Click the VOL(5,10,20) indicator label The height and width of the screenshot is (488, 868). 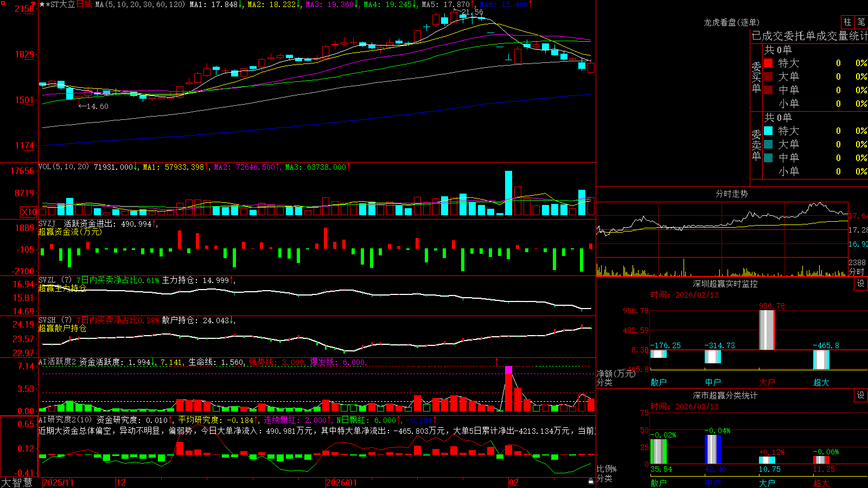[63, 167]
